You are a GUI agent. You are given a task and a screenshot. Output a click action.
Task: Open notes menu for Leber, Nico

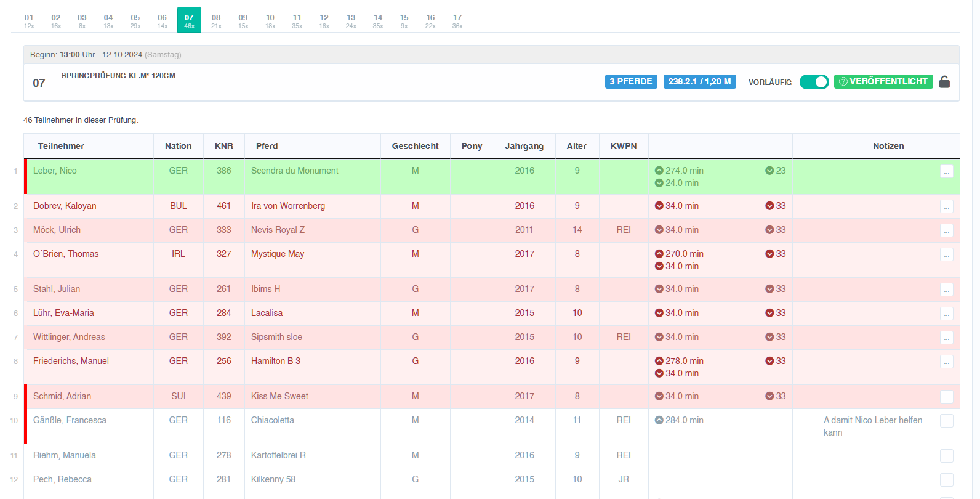click(x=947, y=172)
